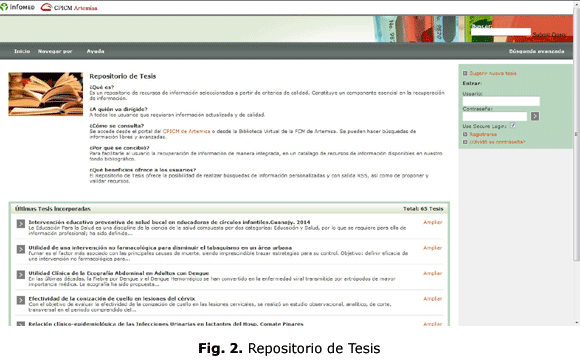The width and height of the screenshot is (580, 360).
Task: Toggle the Use Secure Login checkbox
Action: [513, 126]
